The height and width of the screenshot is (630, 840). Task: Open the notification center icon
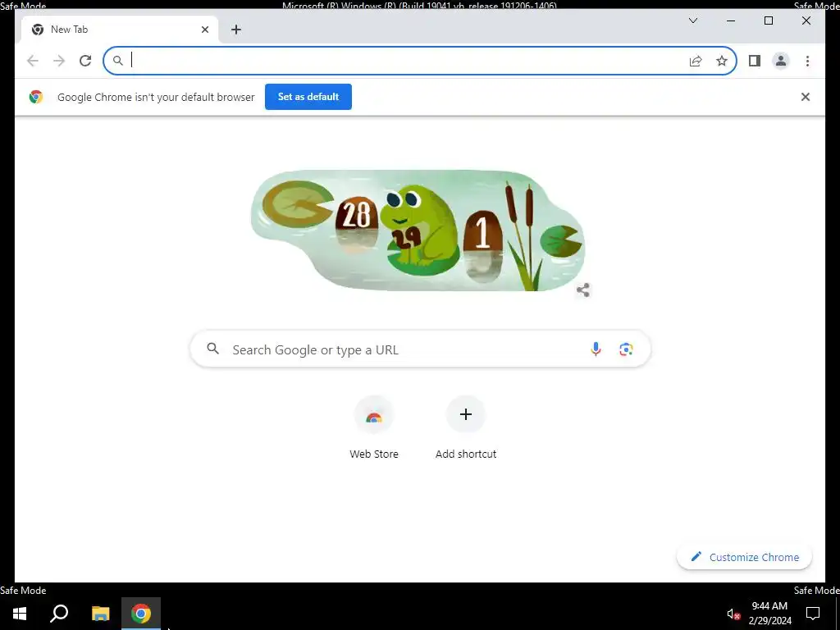click(x=813, y=614)
